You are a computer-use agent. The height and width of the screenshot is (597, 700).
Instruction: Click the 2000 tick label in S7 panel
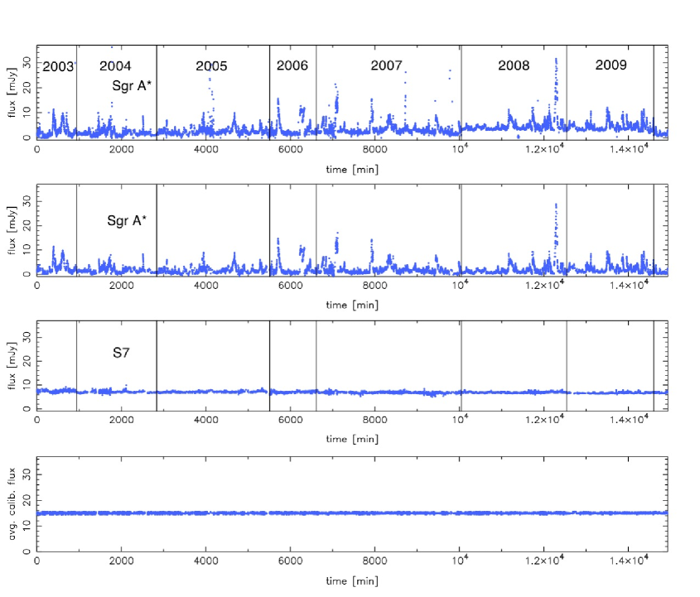pos(122,420)
